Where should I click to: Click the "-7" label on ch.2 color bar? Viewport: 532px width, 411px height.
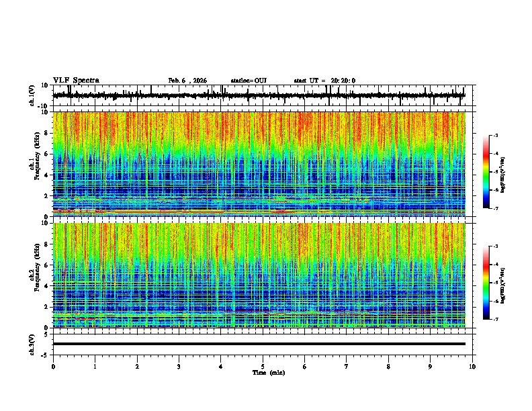(x=495, y=319)
